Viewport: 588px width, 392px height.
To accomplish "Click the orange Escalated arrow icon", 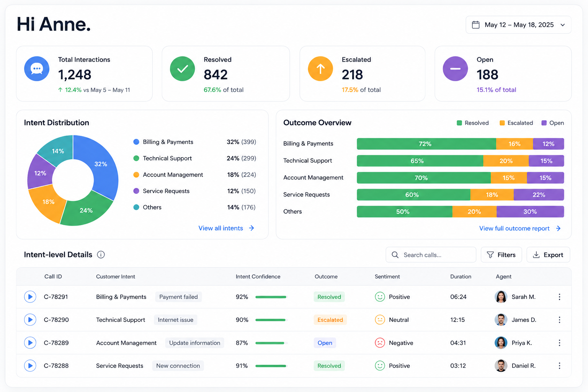I will pyautogui.click(x=320, y=69).
